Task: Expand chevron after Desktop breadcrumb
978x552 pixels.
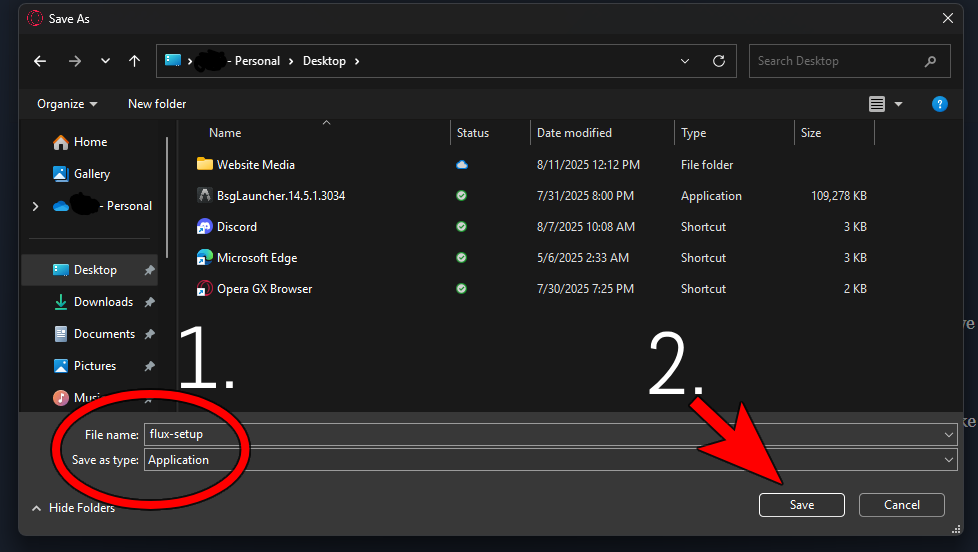Action: (357, 61)
